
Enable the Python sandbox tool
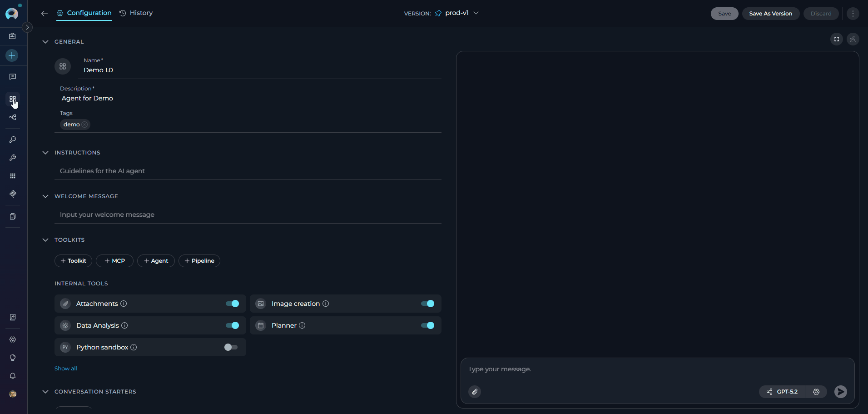tap(230, 347)
